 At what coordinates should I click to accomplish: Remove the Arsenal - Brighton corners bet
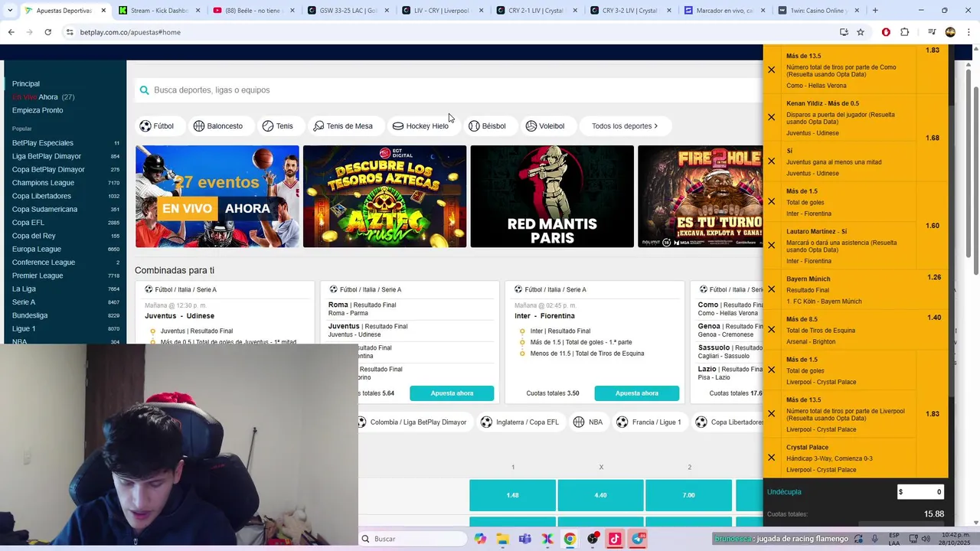pos(771,330)
